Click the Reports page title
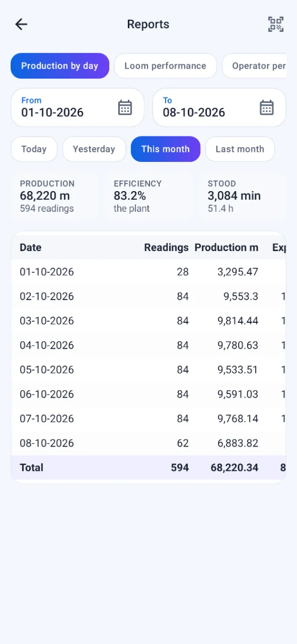The width and height of the screenshot is (297, 644). pos(148,24)
